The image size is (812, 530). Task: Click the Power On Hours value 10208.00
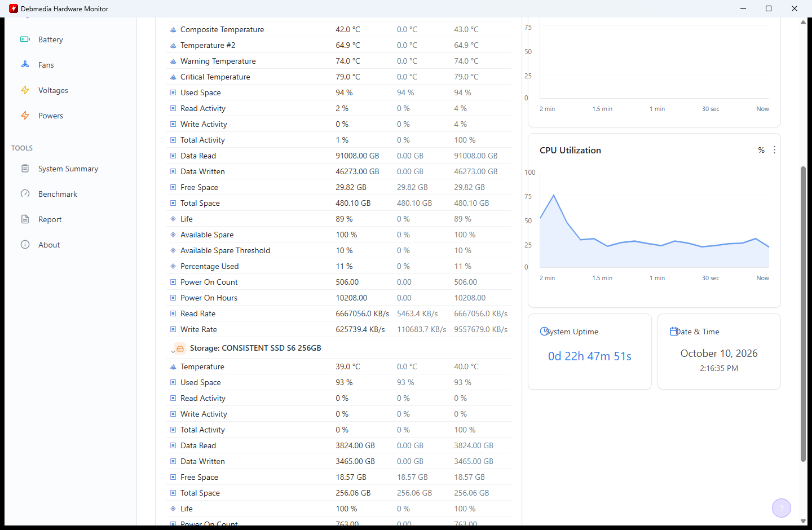351,298
